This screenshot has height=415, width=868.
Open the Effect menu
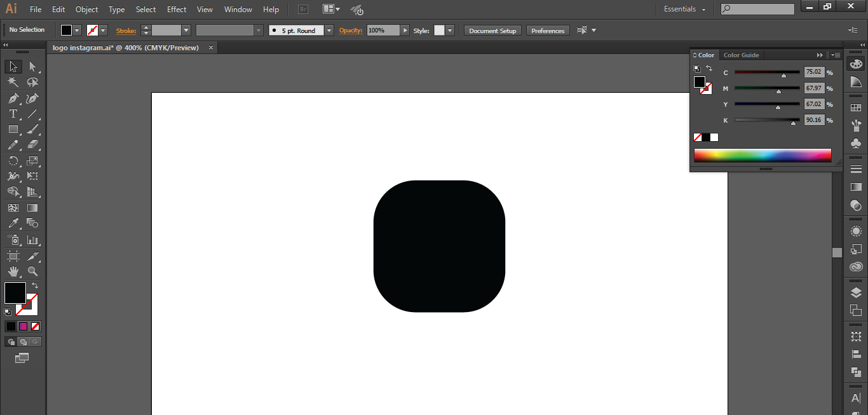[177, 10]
